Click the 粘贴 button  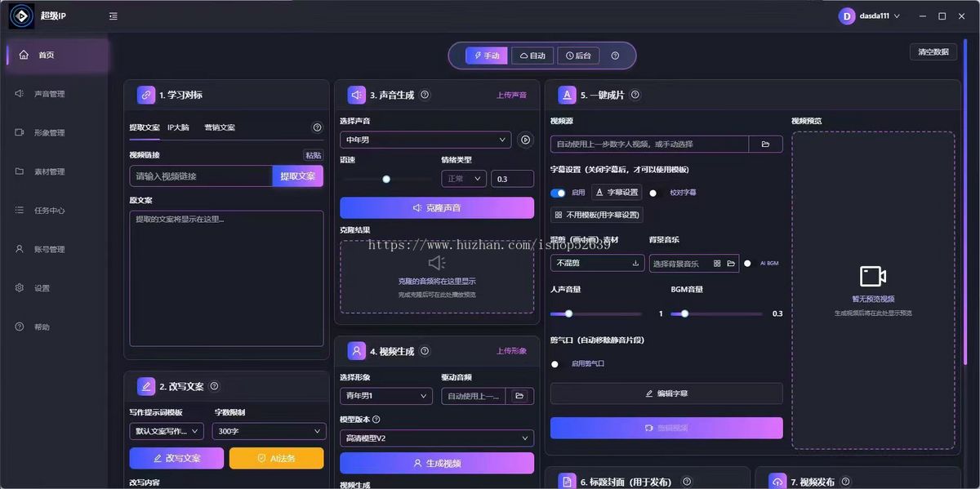coord(314,155)
